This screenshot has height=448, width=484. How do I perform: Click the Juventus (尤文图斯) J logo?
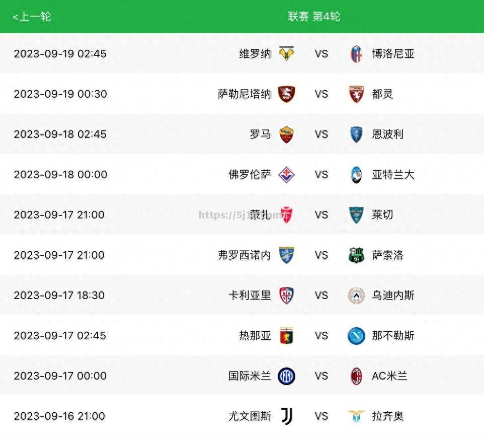coord(287,416)
